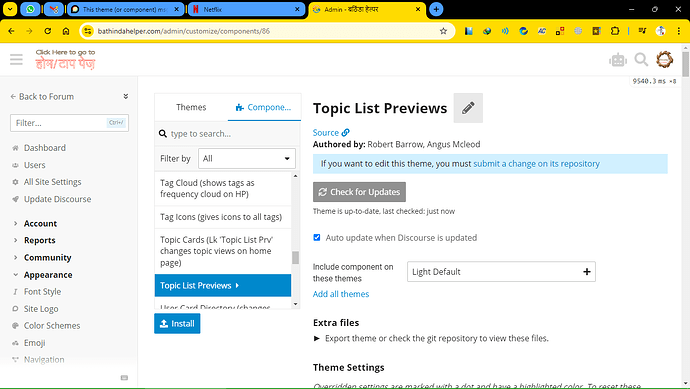690x389 pixels.
Task: Click 'submit a change on its repository' link
Action: click(x=536, y=164)
